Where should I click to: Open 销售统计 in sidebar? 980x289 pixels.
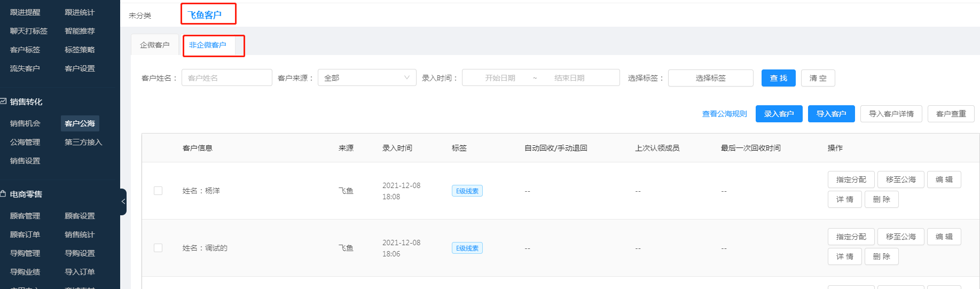coord(80,235)
